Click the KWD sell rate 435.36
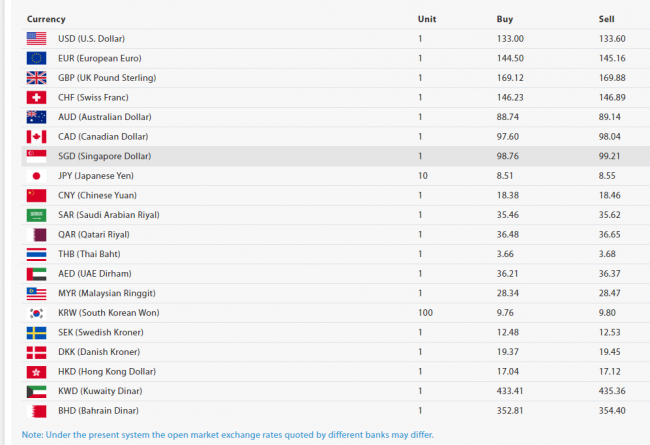 (612, 390)
